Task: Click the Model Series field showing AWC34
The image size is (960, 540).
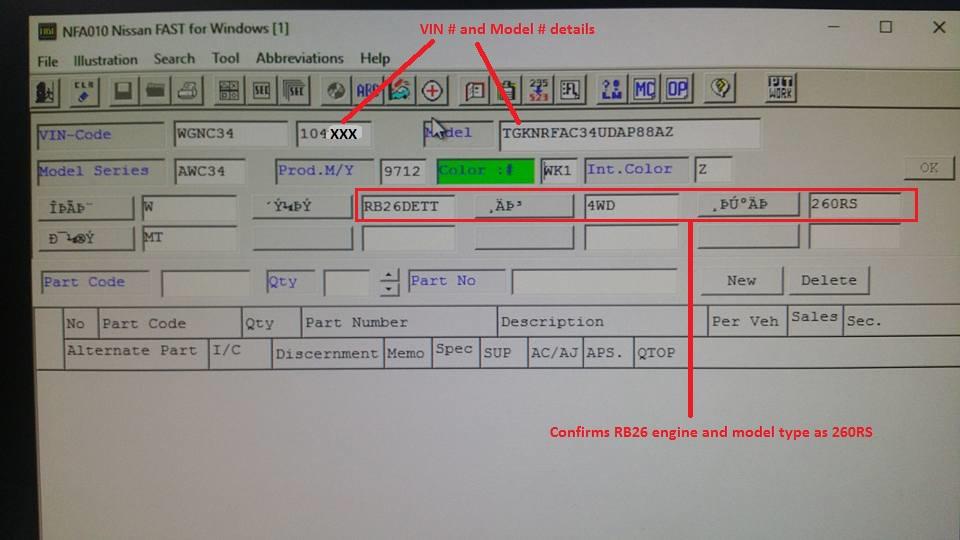Action: tap(210, 171)
